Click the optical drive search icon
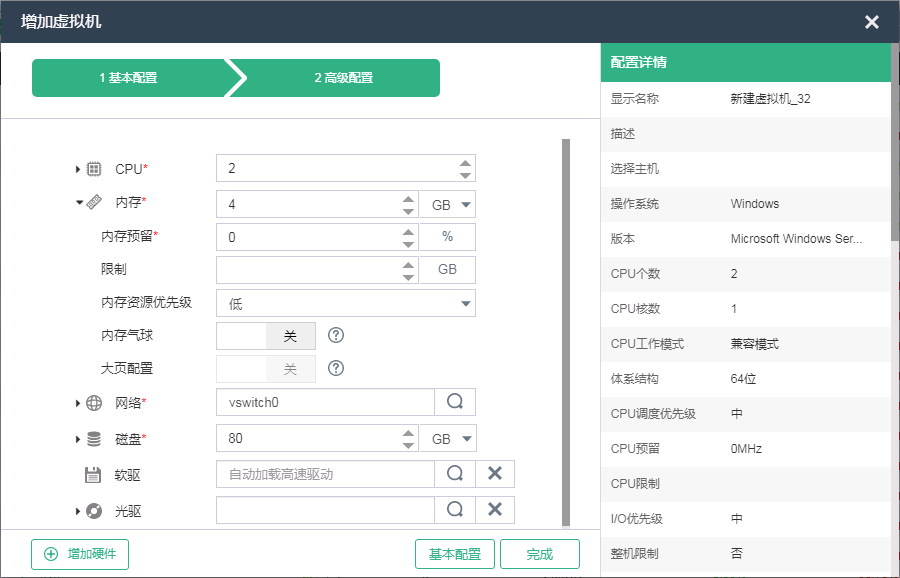 tap(455, 510)
